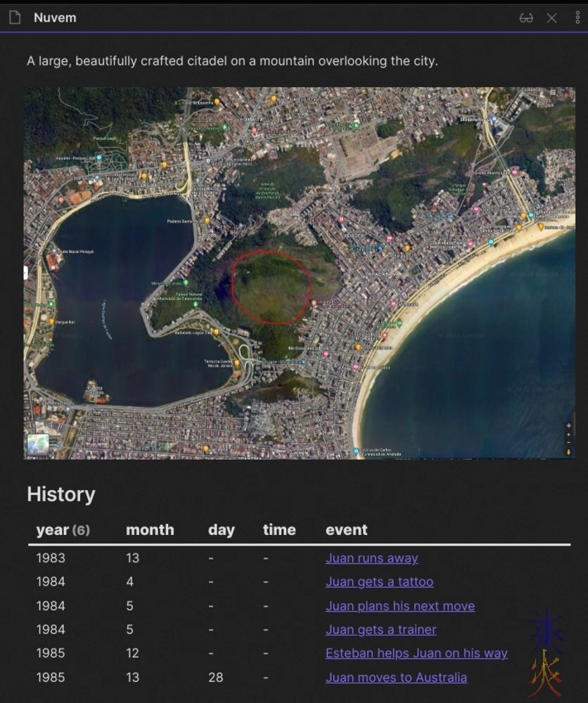Follow the 'Juan moves to Australia' link
Viewport: 588px width, 703px height.
pos(396,678)
